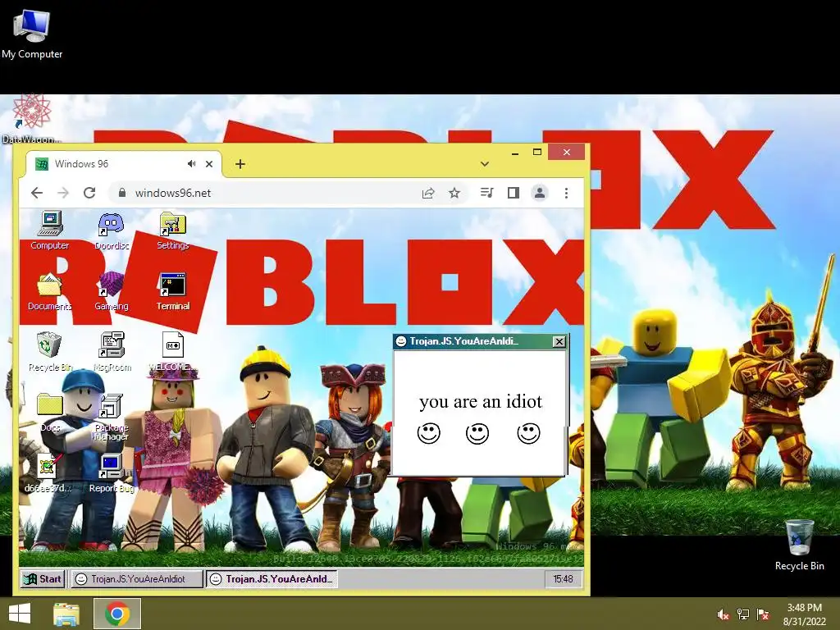Launch the Terminal icon
This screenshot has height=630, width=840.
pos(172,292)
